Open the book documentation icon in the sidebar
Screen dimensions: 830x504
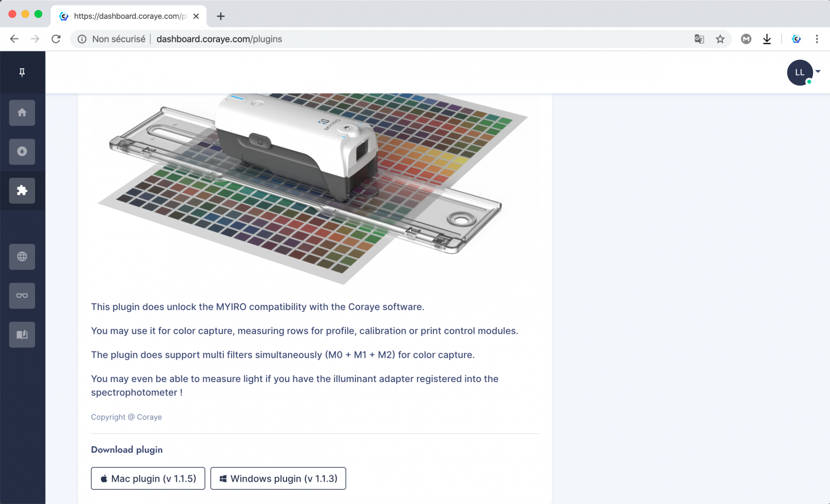[x=22, y=335]
